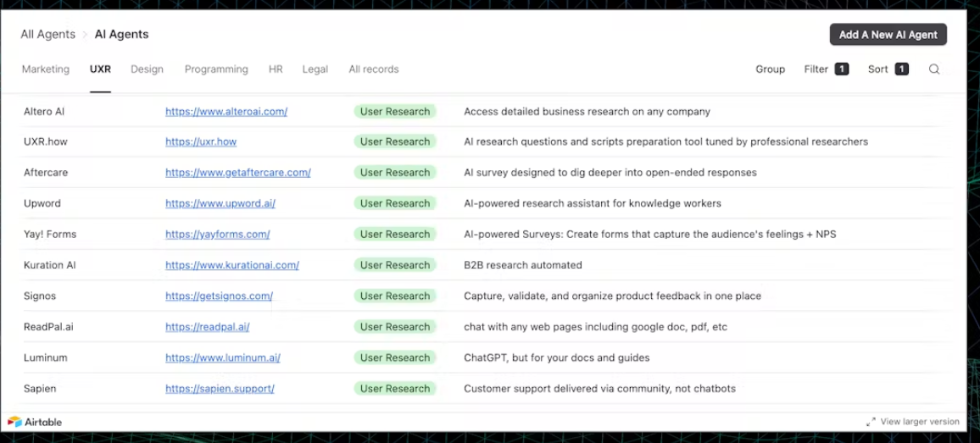Open the Group options
Screen dimensions: 980x443
[x=770, y=69]
